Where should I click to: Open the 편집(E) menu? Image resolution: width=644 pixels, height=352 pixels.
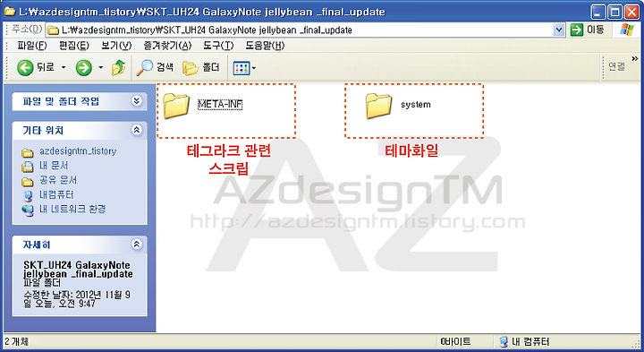(74, 46)
